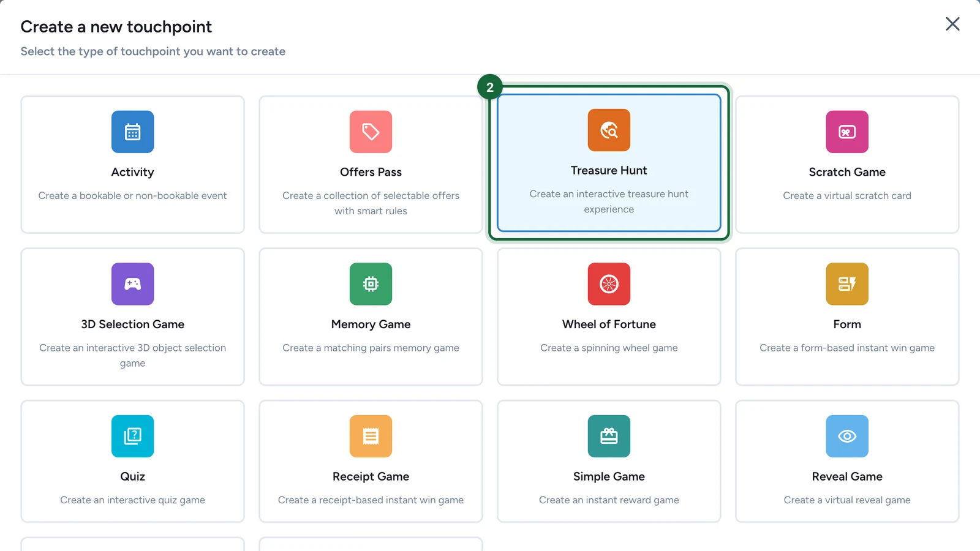Click 'Create a form-based instant win game' text
This screenshot has width=980, height=551.
[847, 348]
